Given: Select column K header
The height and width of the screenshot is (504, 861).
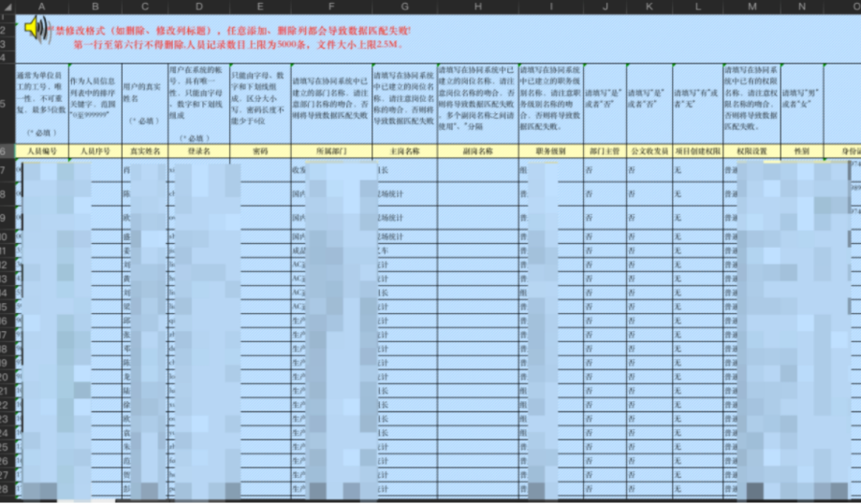Looking at the screenshot, I should coord(649,7).
